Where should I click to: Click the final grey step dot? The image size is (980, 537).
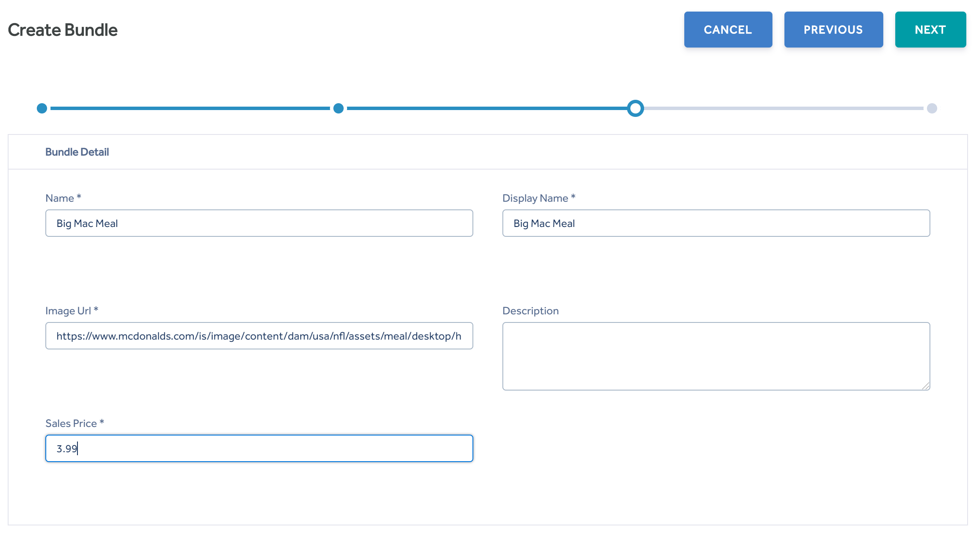[932, 108]
